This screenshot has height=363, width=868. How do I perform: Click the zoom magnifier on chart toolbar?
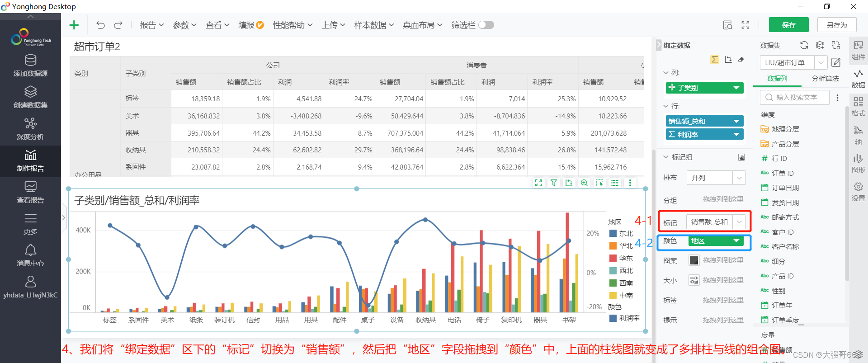click(x=584, y=183)
